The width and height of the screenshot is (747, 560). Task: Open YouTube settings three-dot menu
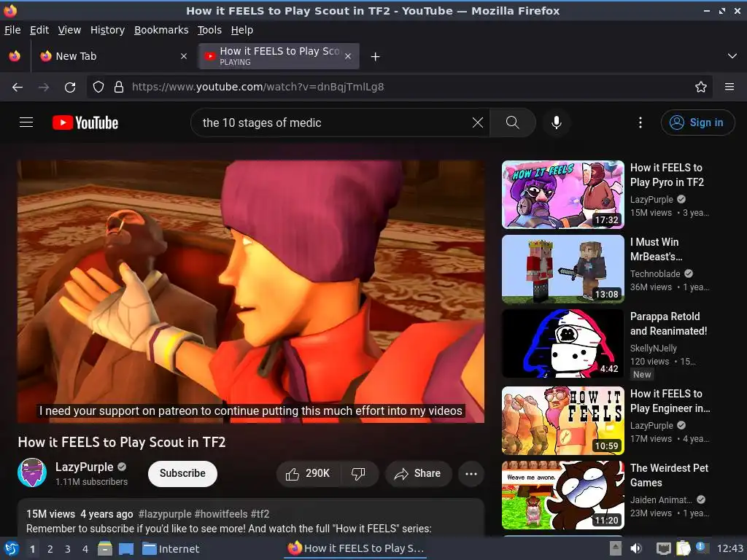point(640,122)
